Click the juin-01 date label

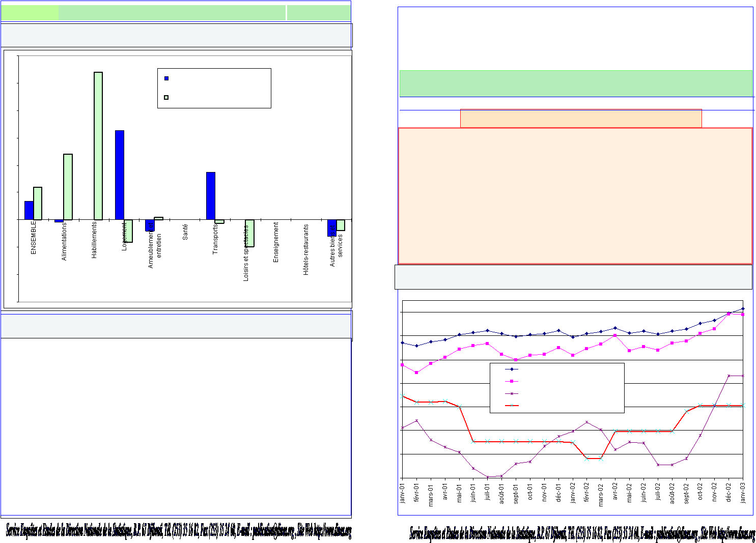473,492
